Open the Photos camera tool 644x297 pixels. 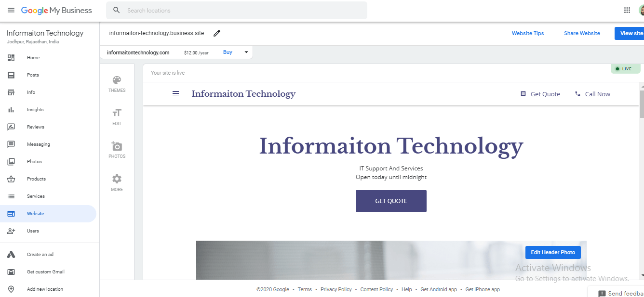point(117,150)
